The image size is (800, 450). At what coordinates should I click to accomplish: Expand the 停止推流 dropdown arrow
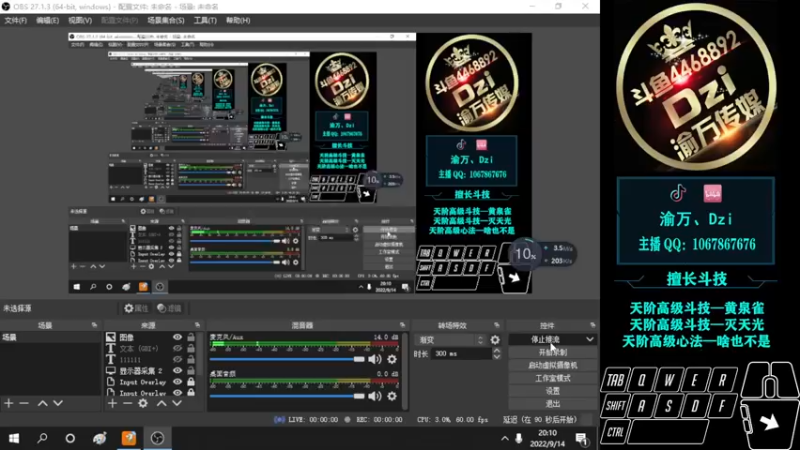tap(590, 339)
